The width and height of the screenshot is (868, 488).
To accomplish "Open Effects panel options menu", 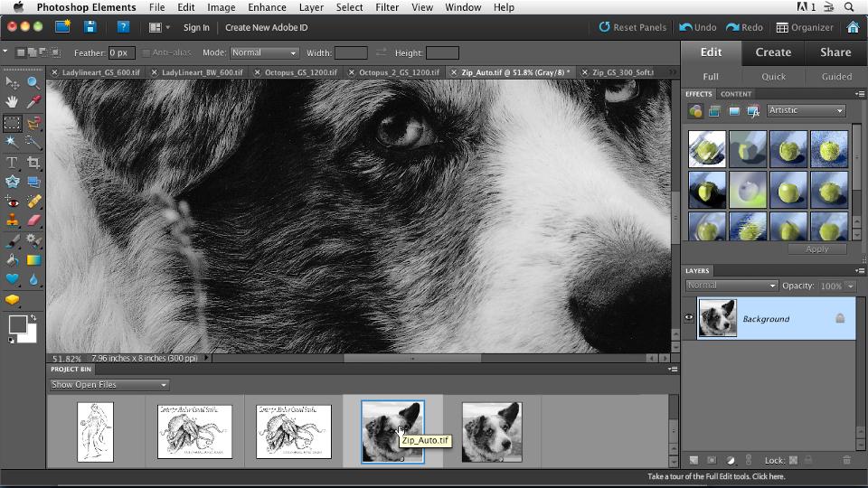I will click(x=860, y=94).
